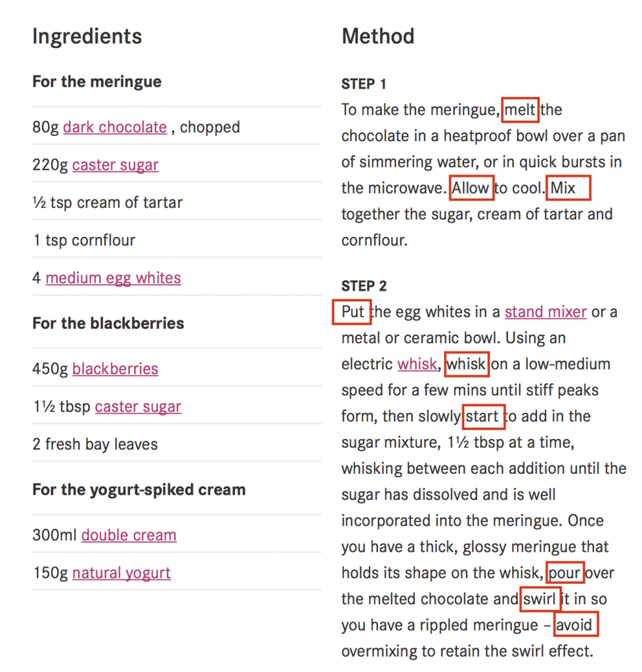Viewport: 642px width, 672px height.
Task: Click the underlined whisk link in Step 2
Action: (x=417, y=364)
